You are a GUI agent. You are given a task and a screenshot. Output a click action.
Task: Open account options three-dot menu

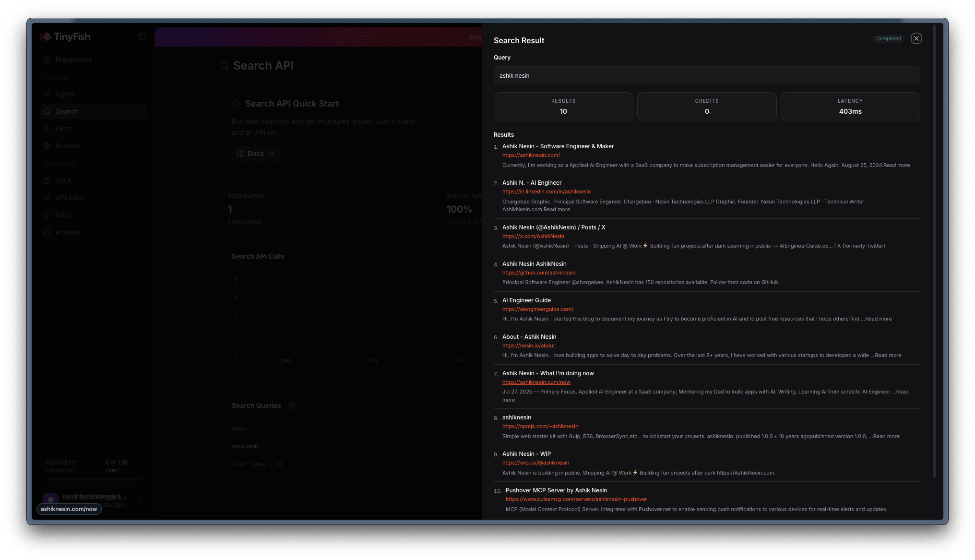pyautogui.click(x=139, y=500)
